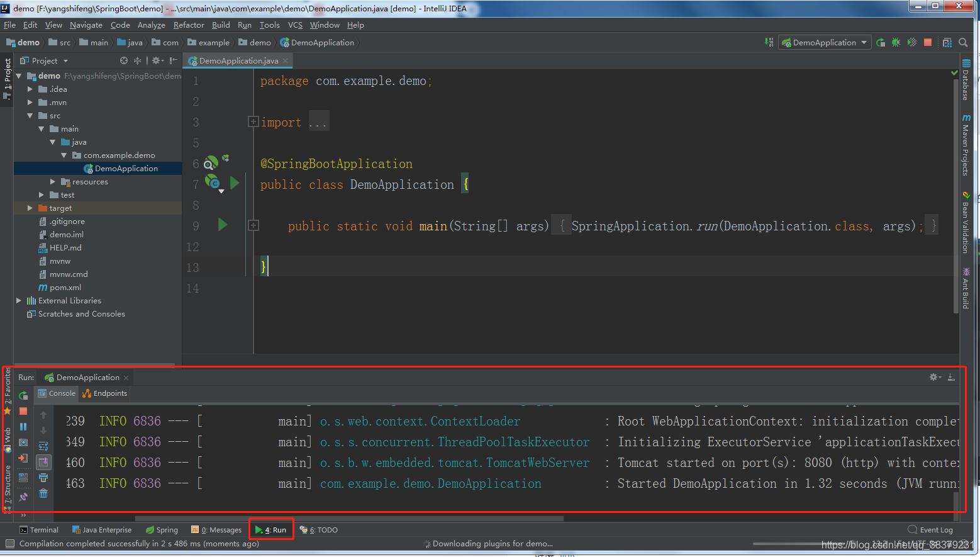Expand the resources folder
The height and width of the screenshot is (557, 980).
point(53,182)
